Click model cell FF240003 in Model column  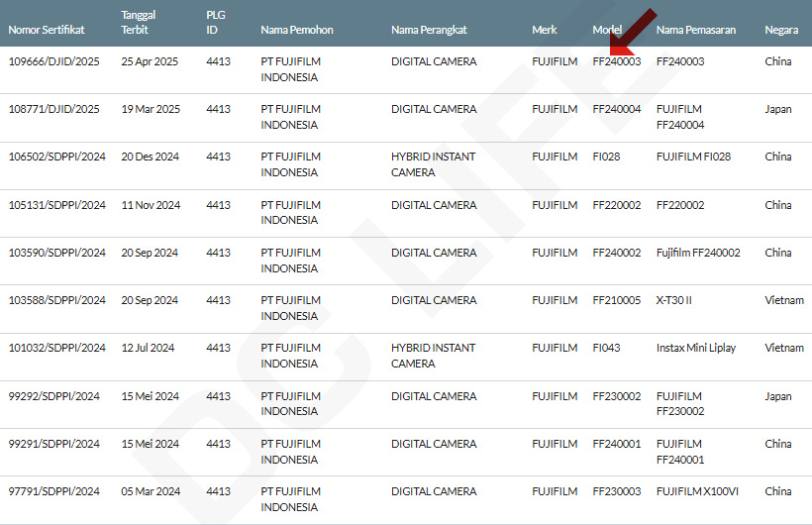coord(617,61)
